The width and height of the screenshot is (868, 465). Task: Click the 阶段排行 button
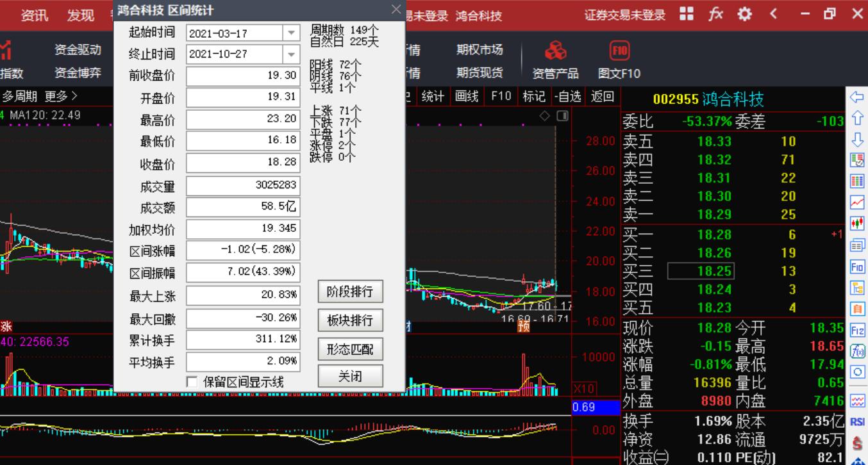tap(350, 291)
